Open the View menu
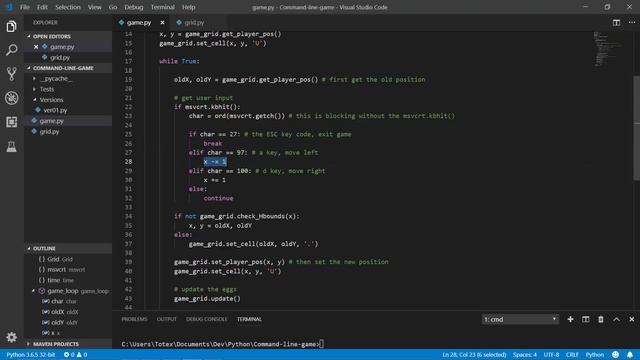Image resolution: width=640 pixels, height=360 pixels. 94,7
